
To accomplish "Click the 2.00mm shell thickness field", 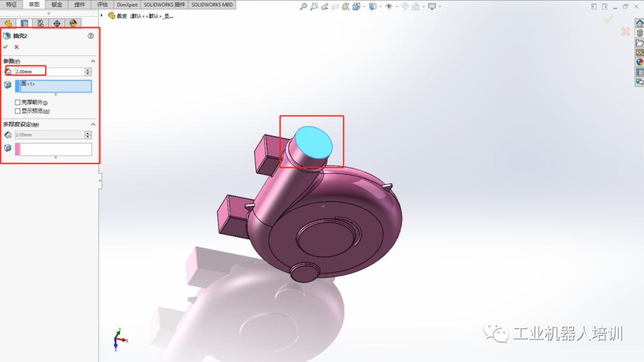I will (49, 72).
